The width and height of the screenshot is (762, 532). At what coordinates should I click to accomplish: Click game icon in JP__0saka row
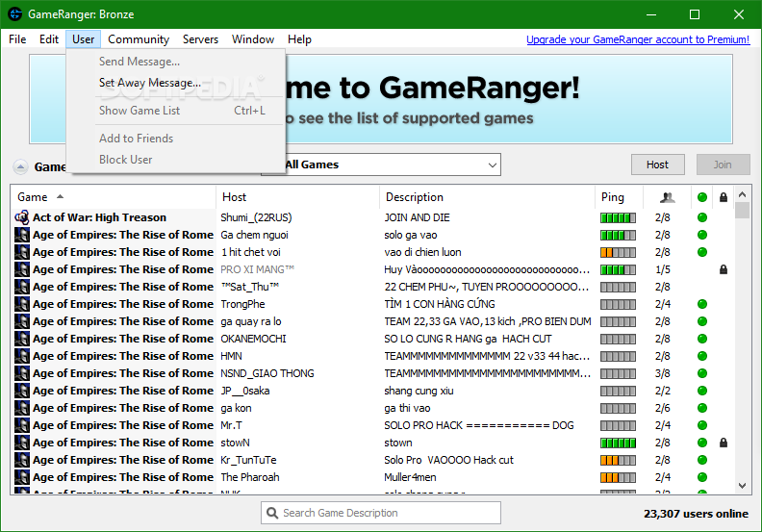point(22,391)
